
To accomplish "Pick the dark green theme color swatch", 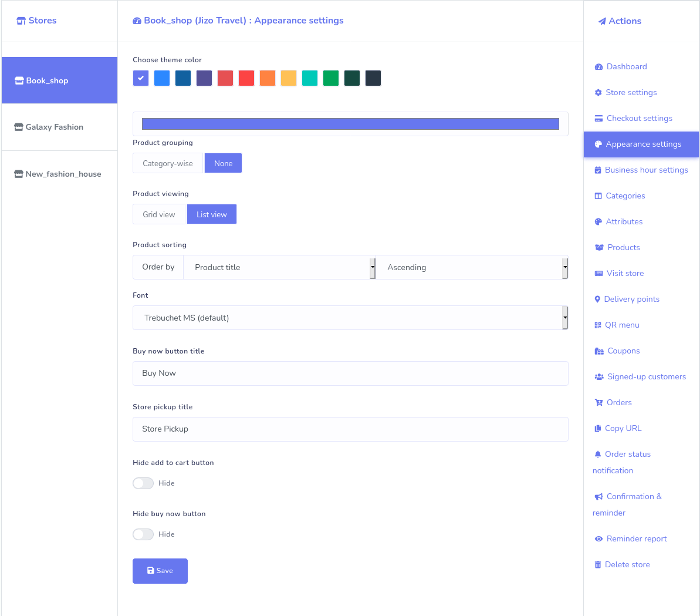I will pos(352,78).
